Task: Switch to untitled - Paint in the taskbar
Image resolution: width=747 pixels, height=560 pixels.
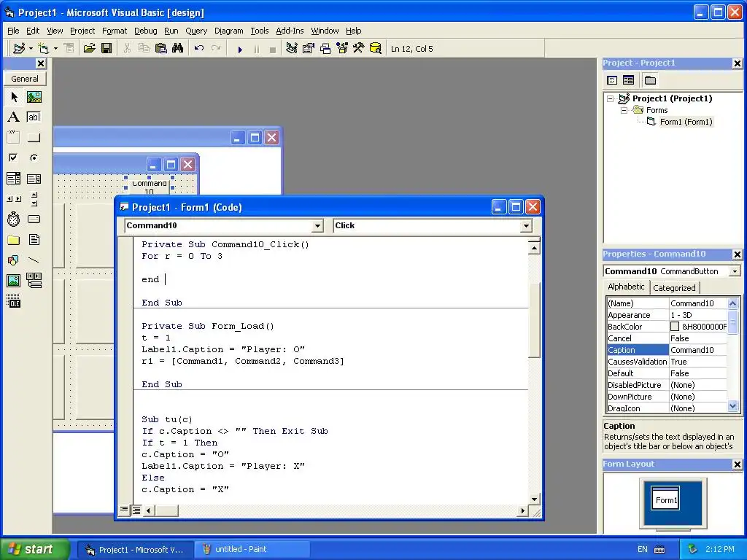Action: click(x=252, y=549)
